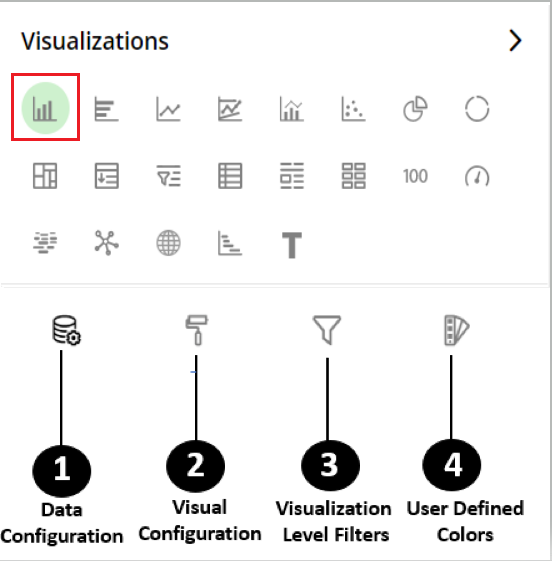
Task: Insert the text box T visualization
Action: (x=292, y=245)
